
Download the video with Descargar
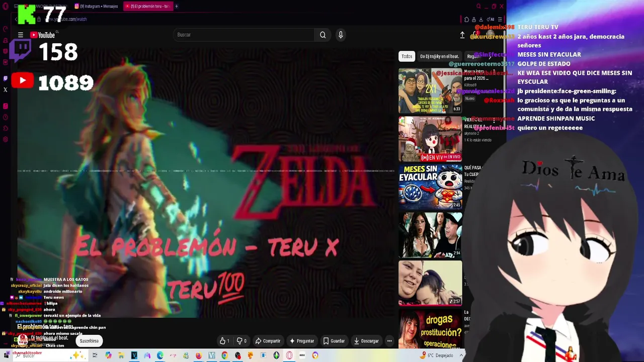tap(366, 341)
